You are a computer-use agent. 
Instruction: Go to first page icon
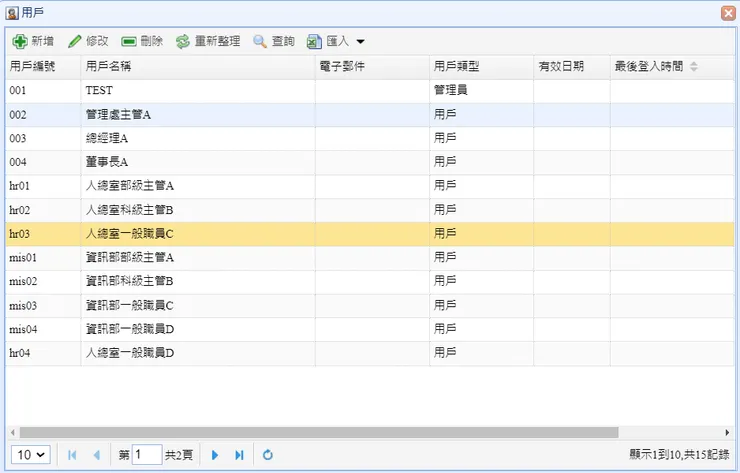pyautogui.click(x=72, y=455)
